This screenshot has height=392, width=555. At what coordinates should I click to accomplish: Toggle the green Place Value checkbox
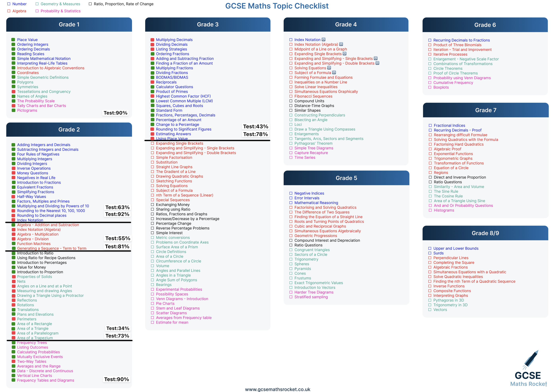[x=13, y=40]
